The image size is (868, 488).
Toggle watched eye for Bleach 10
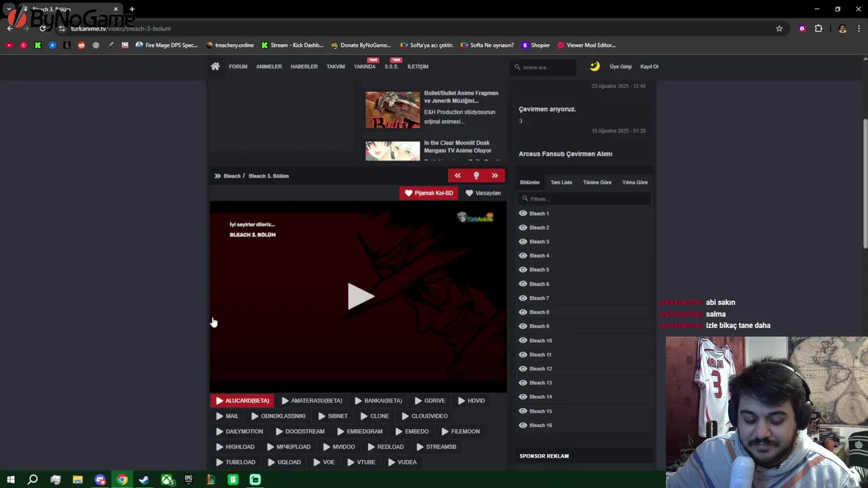tap(523, 340)
